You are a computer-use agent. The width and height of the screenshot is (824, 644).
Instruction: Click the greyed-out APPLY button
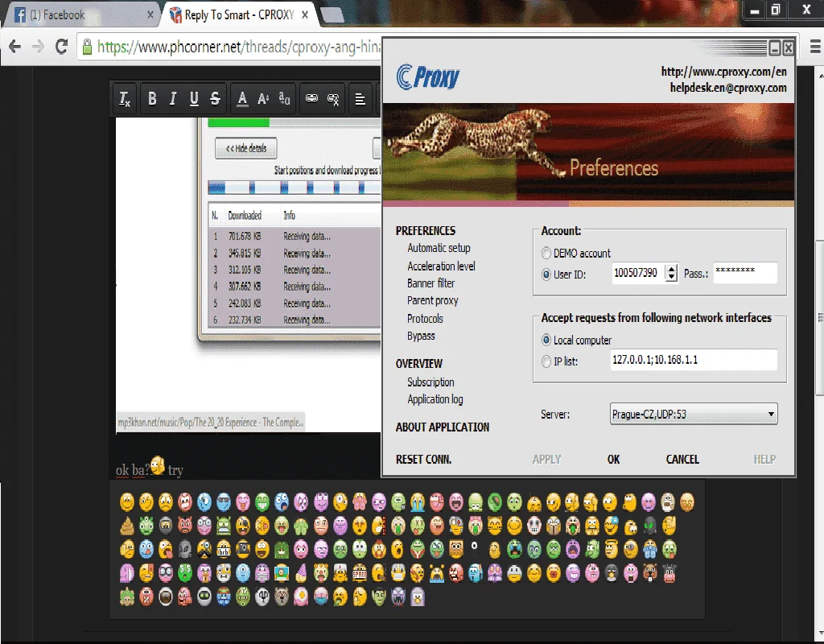point(546,460)
